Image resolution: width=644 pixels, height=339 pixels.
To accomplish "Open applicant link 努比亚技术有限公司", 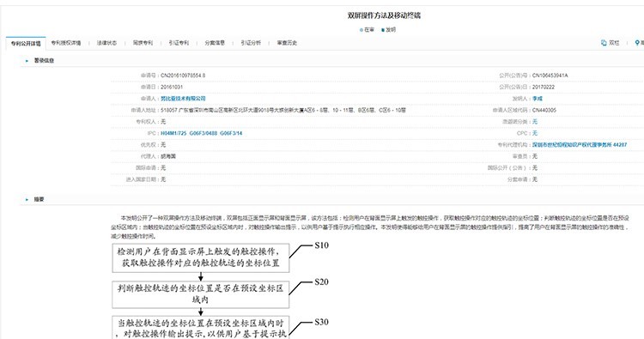I will [183, 99].
